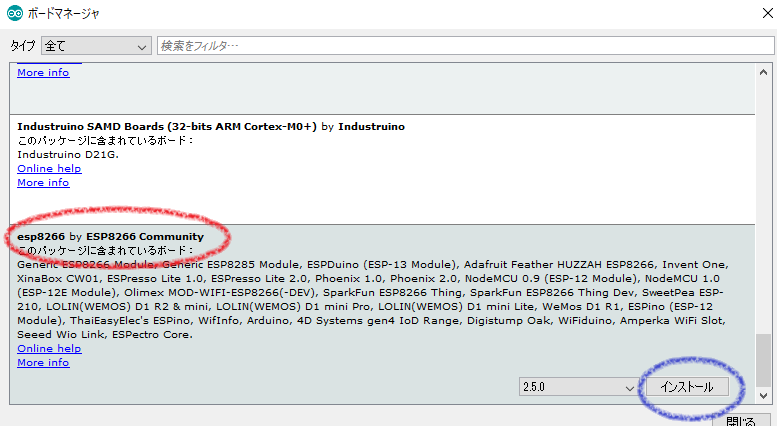Open Online help for esp8266 package
Image resolution: width=777 pixels, height=426 pixels.
click(x=49, y=349)
